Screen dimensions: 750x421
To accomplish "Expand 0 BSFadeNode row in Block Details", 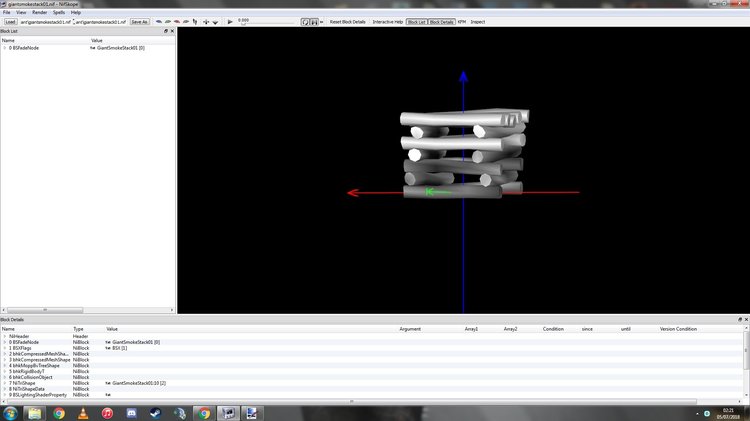I will pyautogui.click(x=5, y=342).
